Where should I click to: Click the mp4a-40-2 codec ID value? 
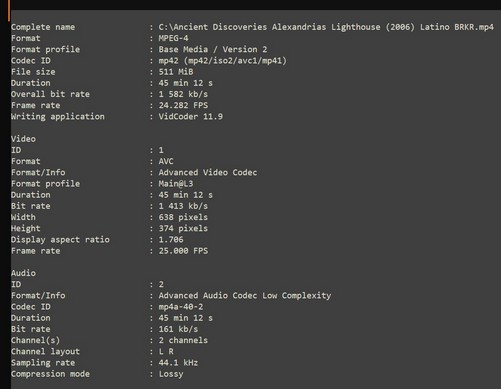click(x=181, y=307)
